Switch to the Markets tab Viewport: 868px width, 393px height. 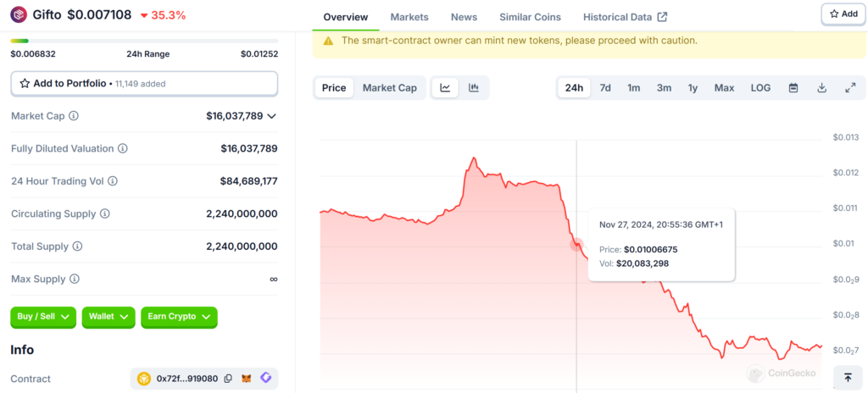pos(409,17)
